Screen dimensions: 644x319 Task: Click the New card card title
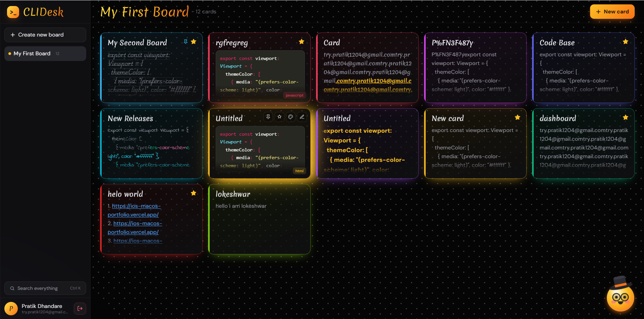pos(447,118)
